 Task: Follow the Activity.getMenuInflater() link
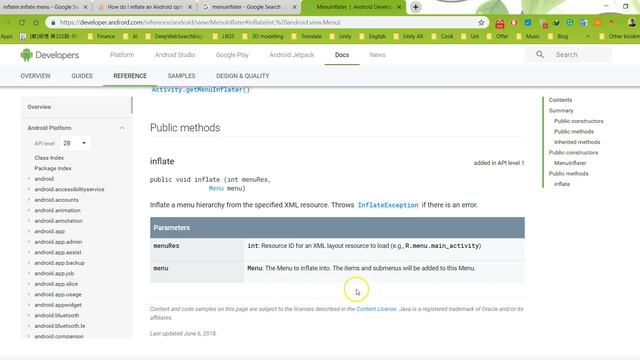click(200, 90)
